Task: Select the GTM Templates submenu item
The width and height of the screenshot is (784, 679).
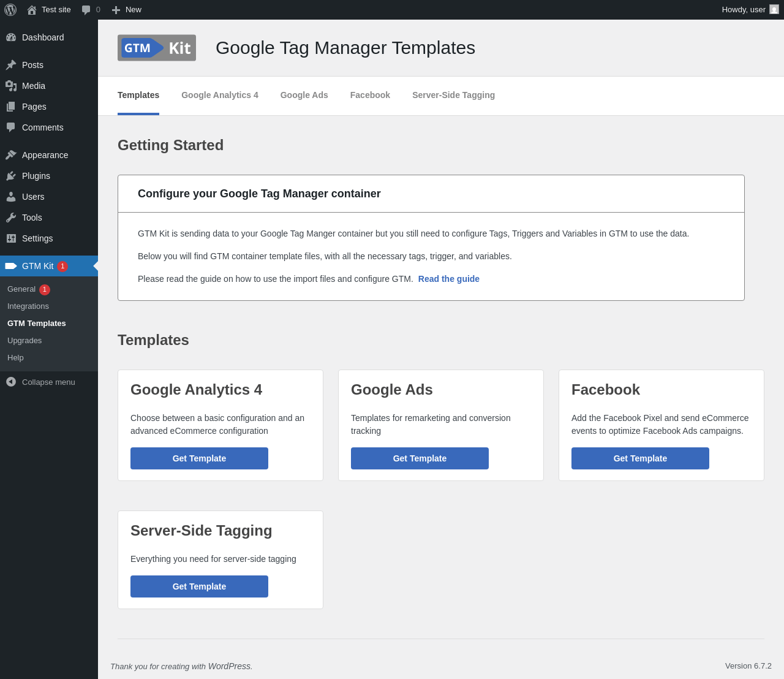Action: 37,324
